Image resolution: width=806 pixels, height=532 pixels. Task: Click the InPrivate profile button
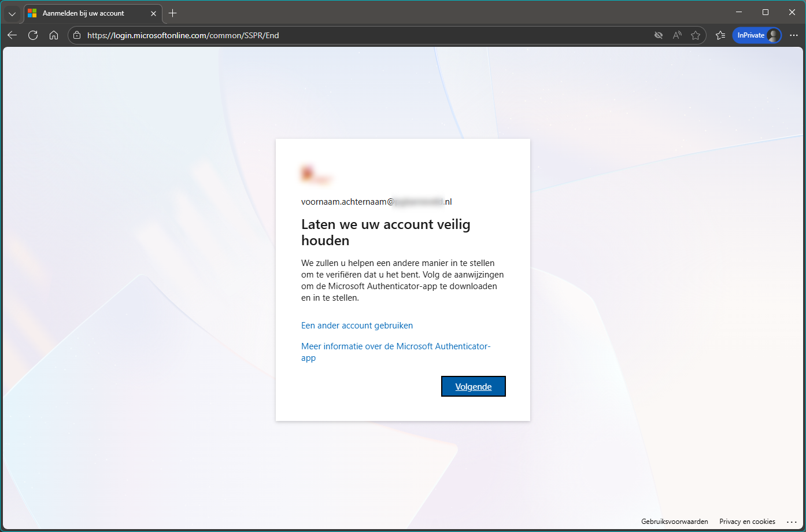pyautogui.click(x=757, y=35)
